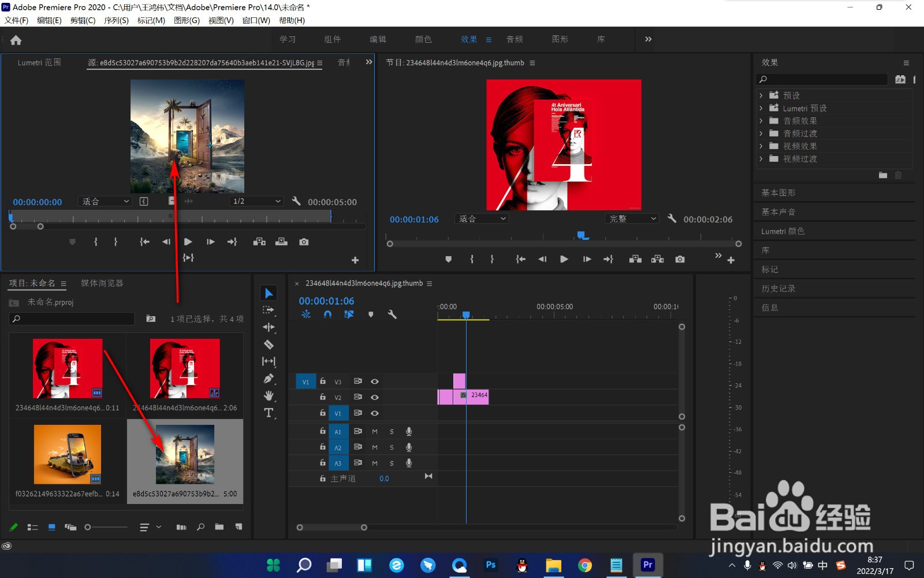Play the Program monitor

click(x=564, y=259)
